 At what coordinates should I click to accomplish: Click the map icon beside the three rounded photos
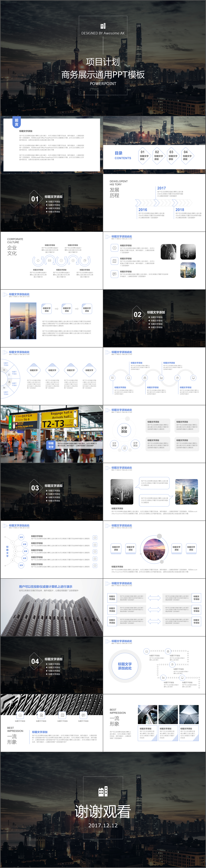[115, 261]
